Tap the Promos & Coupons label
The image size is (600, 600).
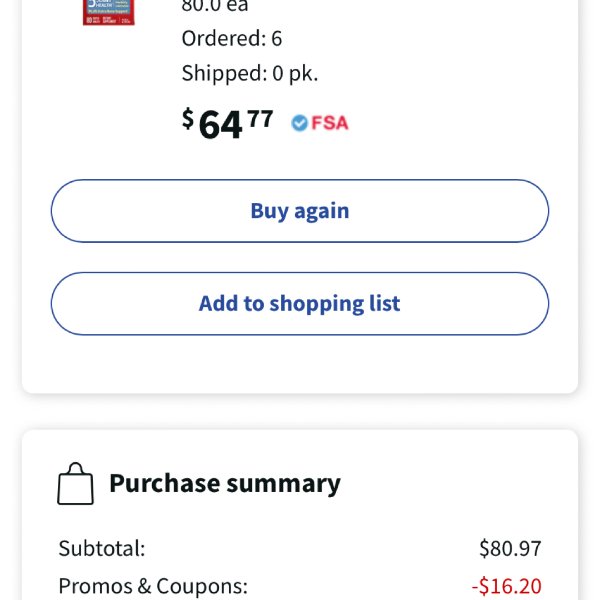tap(153, 586)
